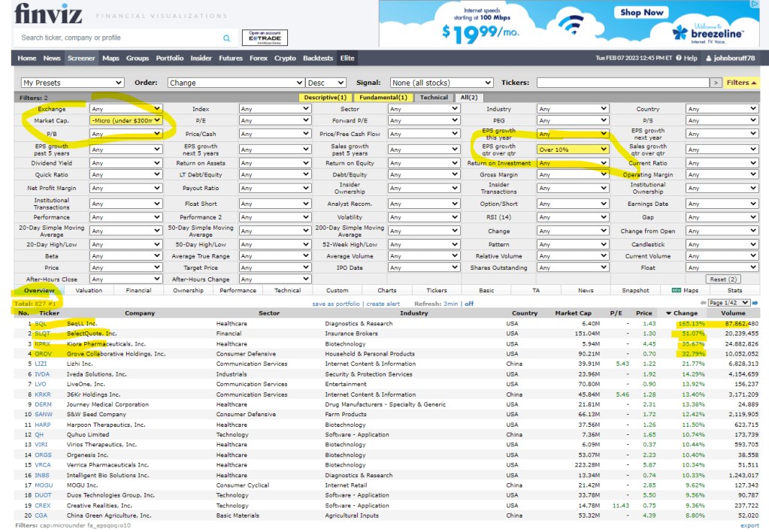769x532 pixels.
Task: Open Maps in the navigation bar
Action: (x=111, y=59)
